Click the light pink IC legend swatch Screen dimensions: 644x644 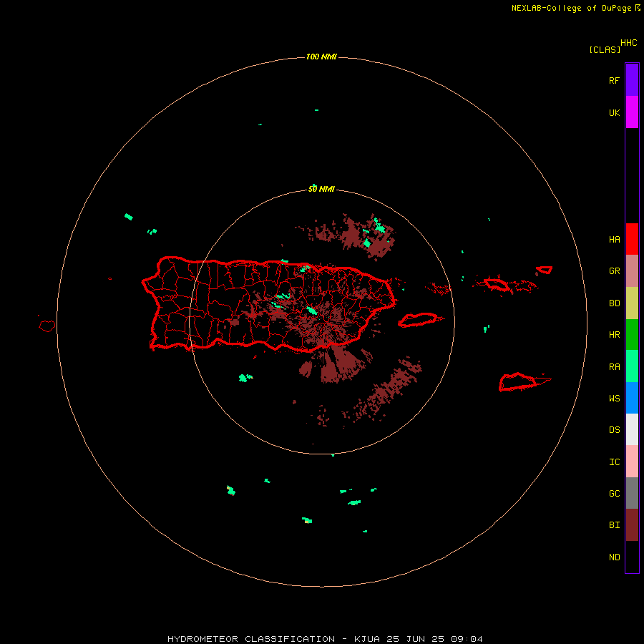pyautogui.click(x=632, y=462)
